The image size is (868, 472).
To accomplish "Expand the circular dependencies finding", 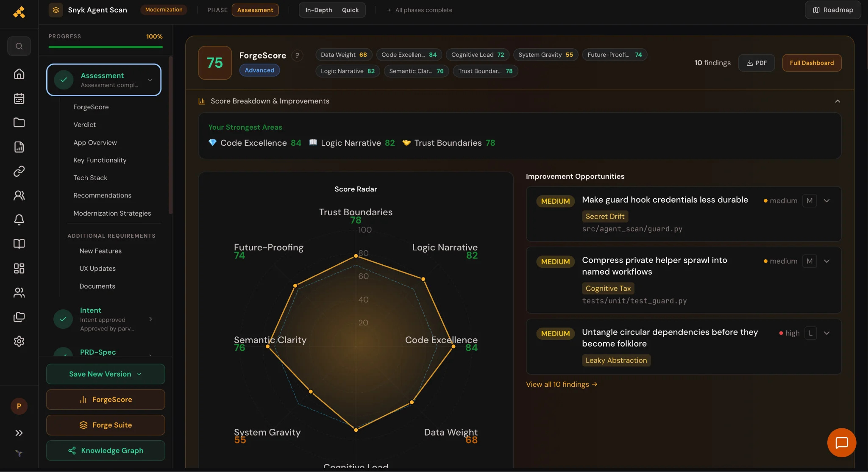I will click(826, 333).
